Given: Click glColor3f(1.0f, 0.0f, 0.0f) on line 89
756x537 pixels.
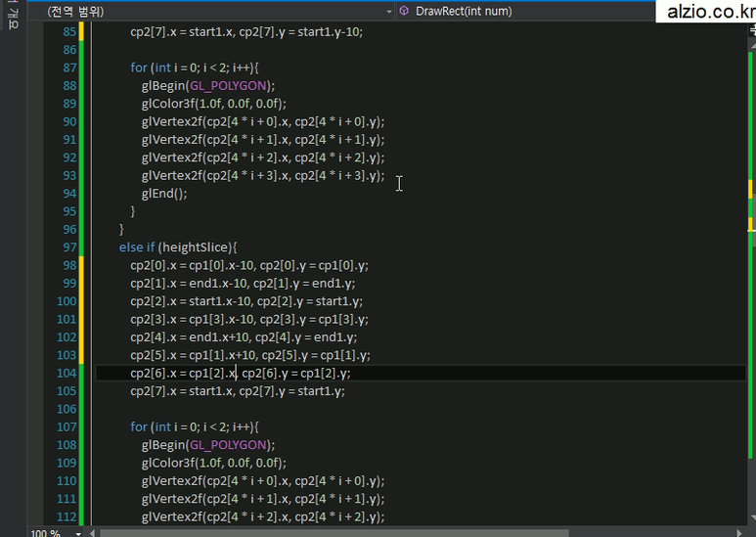Looking at the screenshot, I should [213, 104].
